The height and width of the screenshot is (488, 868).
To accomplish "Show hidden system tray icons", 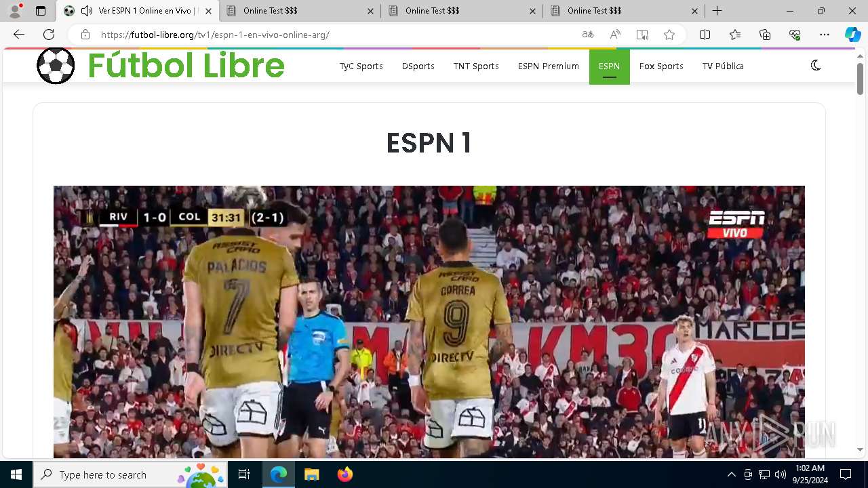I will pyautogui.click(x=731, y=474).
